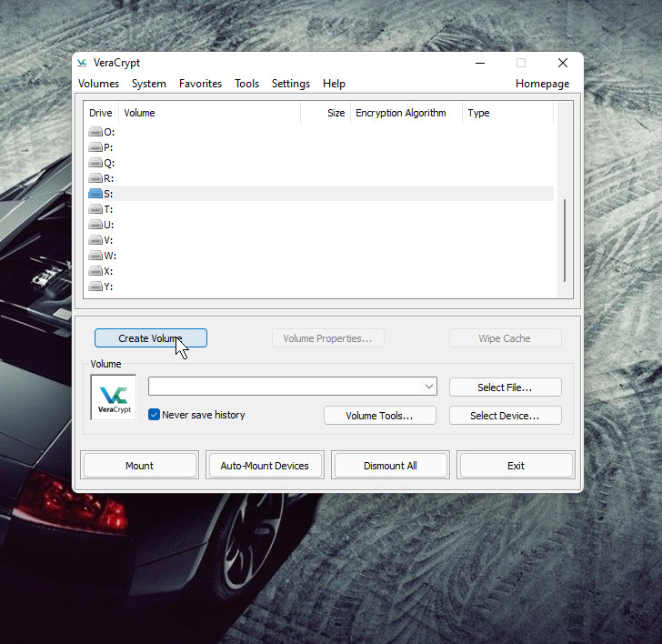
Task: Expand the volume path dropdown arrow
Action: (429, 387)
